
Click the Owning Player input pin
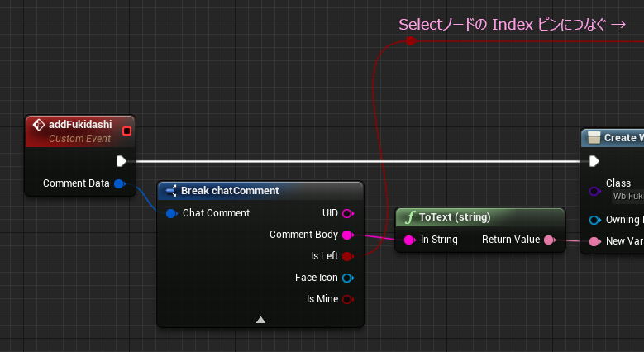(594, 220)
